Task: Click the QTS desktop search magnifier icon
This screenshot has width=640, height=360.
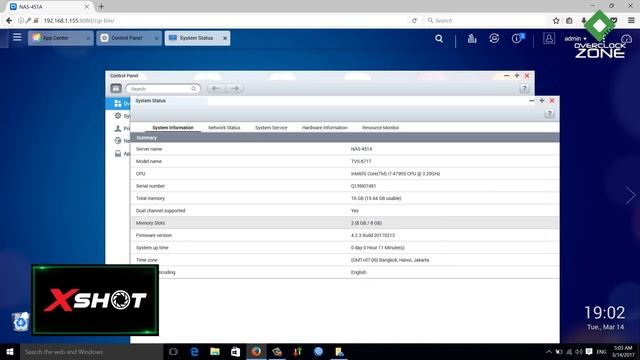Action: [x=439, y=38]
